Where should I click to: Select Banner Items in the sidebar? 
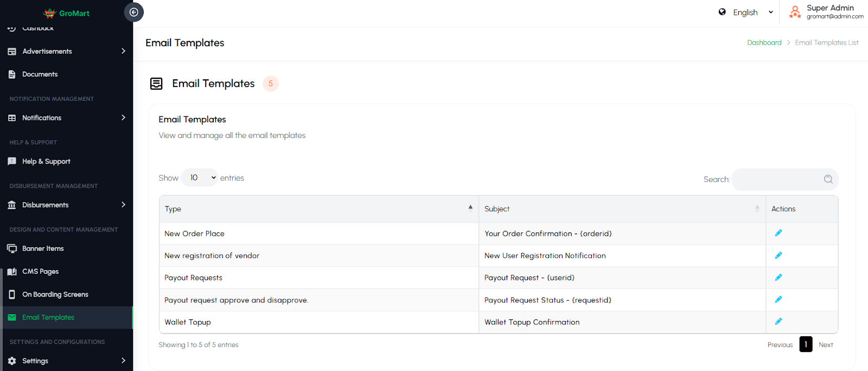pyautogui.click(x=43, y=249)
